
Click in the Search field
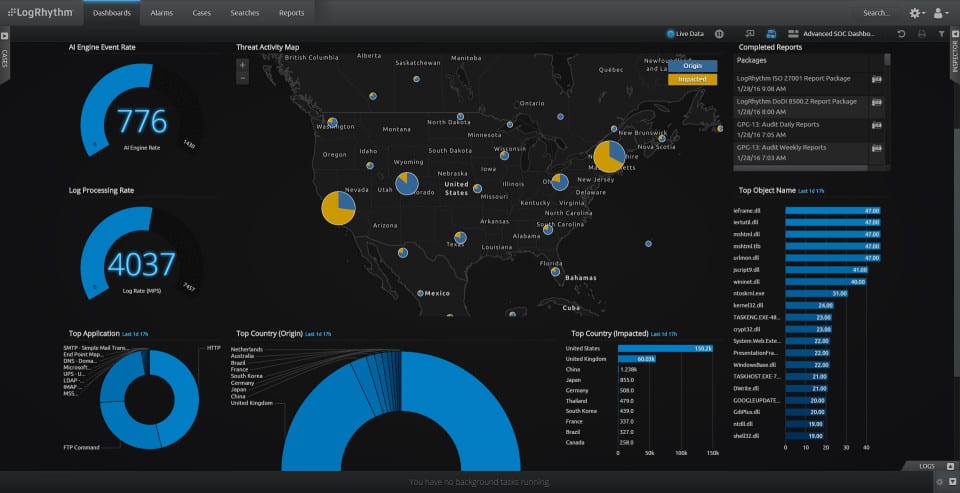pos(877,13)
